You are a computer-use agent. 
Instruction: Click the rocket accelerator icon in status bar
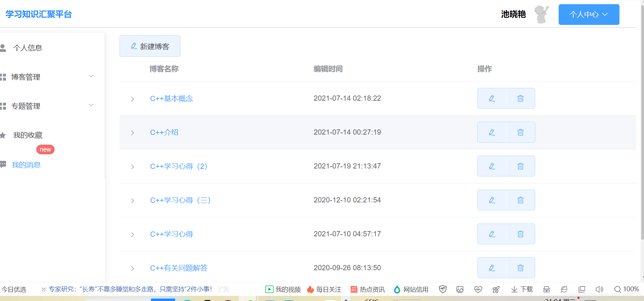pos(496,289)
